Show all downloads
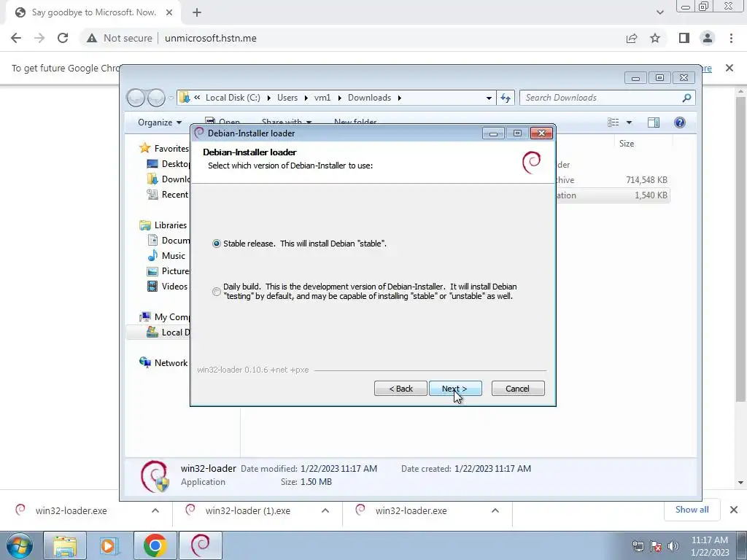Viewport: 747px width, 560px height. pyautogui.click(x=692, y=510)
